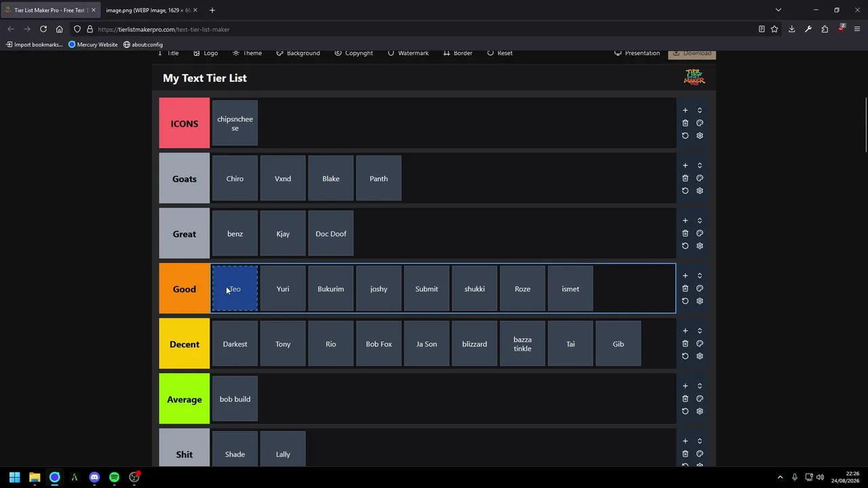The height and width of the screenshot is (488, 868).
Task: Reset the Goats tier row
Action: pos(685,190)
